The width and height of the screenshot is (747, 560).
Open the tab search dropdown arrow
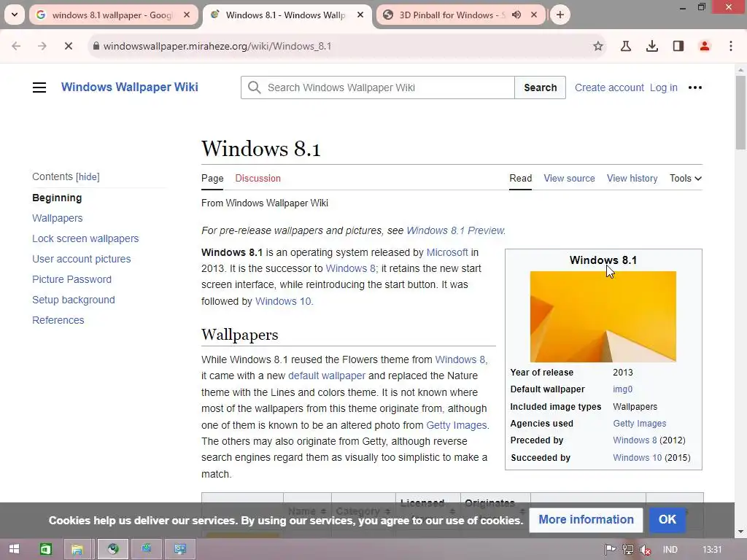pyautogui.click(x=15, y=15)
